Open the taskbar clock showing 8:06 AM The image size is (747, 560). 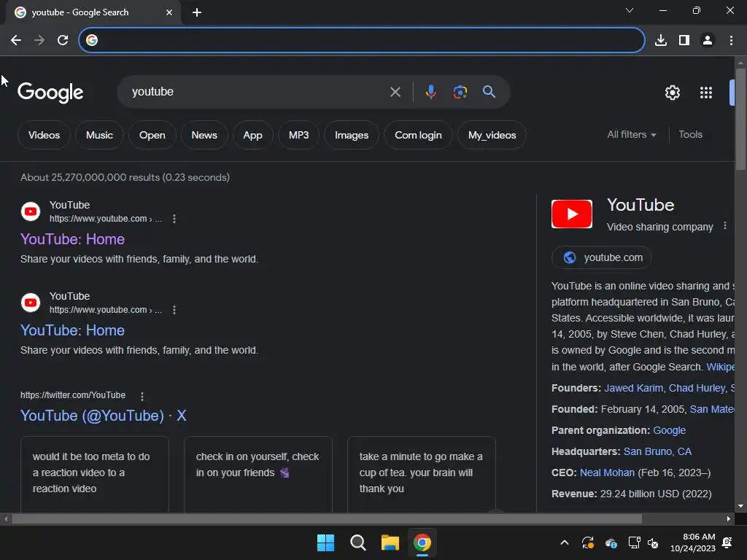point(693,542)
